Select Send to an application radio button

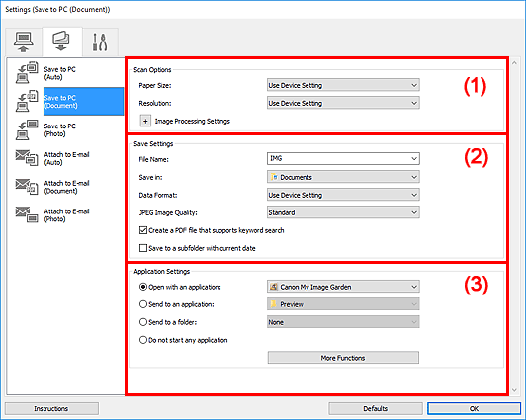point(143,304)
